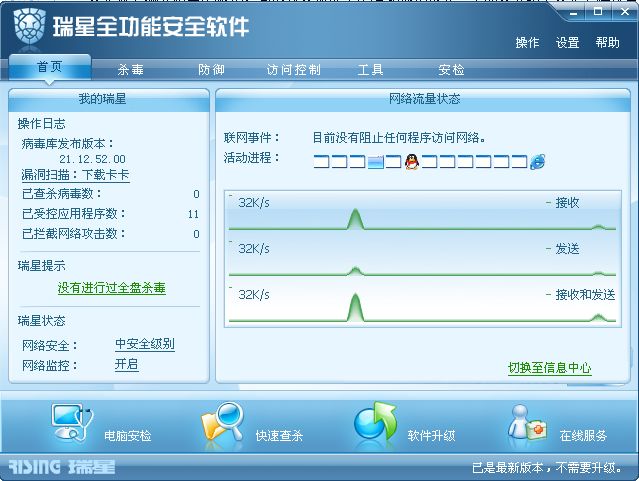Click the 病毒库发布版本 label
639x481 pixels.
click(68, 144)
